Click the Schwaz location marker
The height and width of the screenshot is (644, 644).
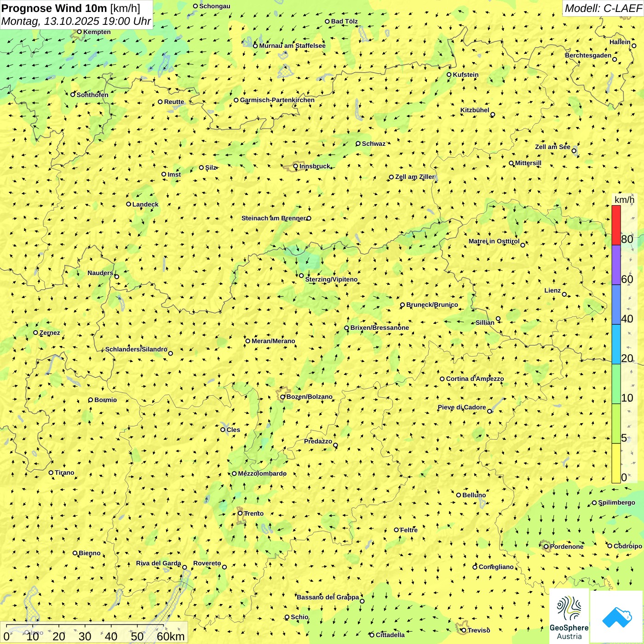(358, 144)
